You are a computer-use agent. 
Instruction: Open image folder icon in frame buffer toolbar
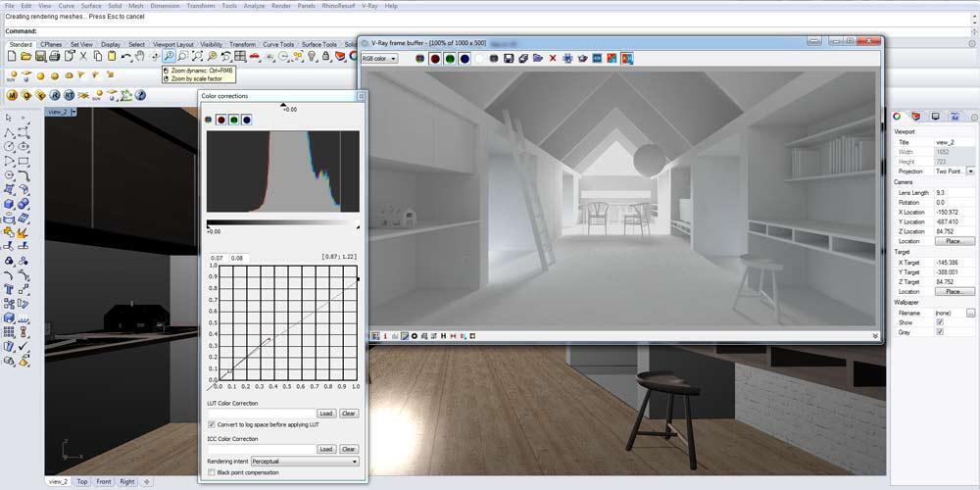[537, 58]
